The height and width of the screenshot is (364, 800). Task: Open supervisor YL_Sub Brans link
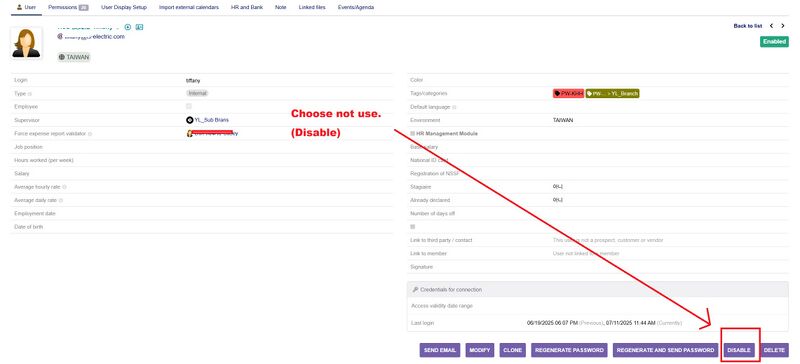(x=211, y=120)
